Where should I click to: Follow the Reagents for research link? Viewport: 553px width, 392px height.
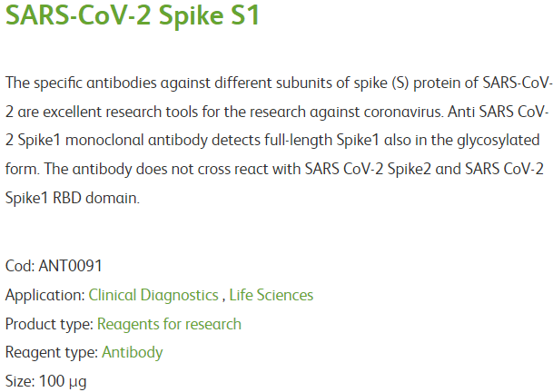[x=169, y=324]
